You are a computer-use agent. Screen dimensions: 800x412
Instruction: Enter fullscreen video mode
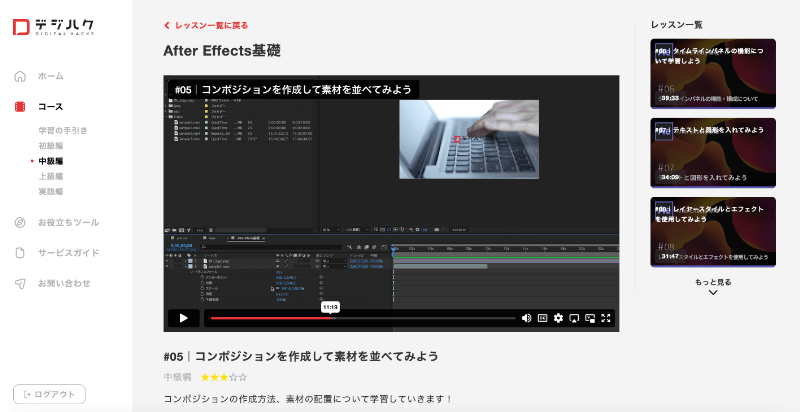[x=606, y=318]
